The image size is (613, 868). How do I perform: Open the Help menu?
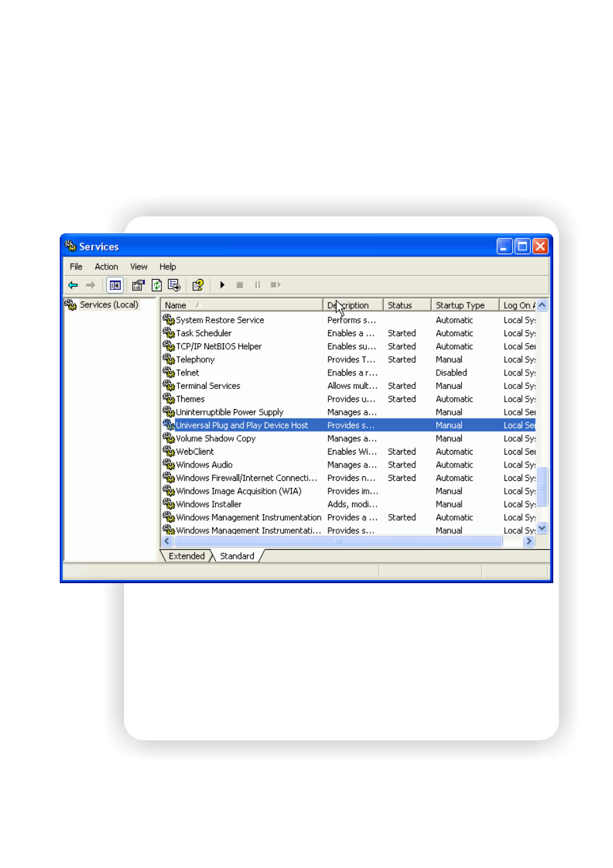[x=168, y=266]
